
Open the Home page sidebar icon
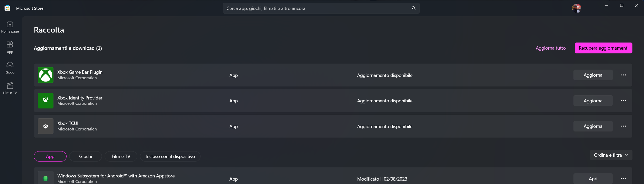point(10,27)
